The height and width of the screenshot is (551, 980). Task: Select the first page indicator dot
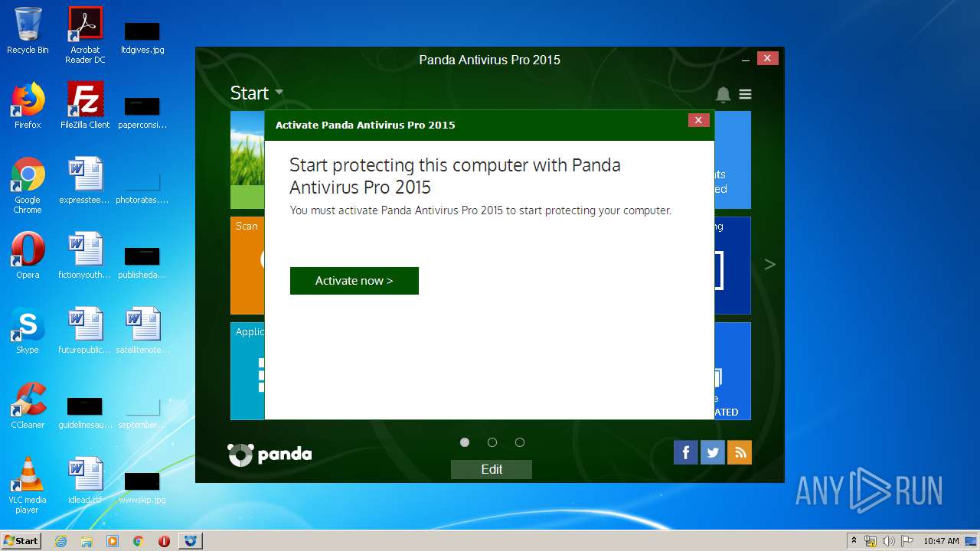(465, 442)
